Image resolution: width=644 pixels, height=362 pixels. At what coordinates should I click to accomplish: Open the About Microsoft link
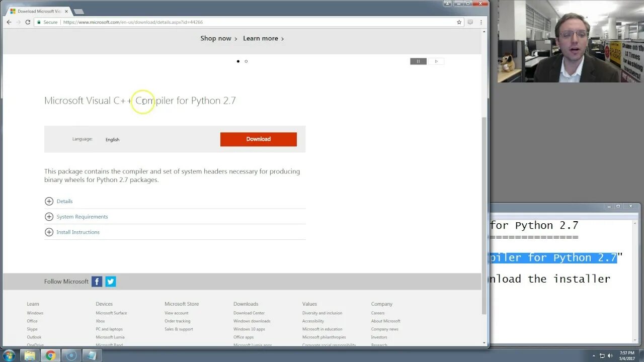tap(386, 321)
